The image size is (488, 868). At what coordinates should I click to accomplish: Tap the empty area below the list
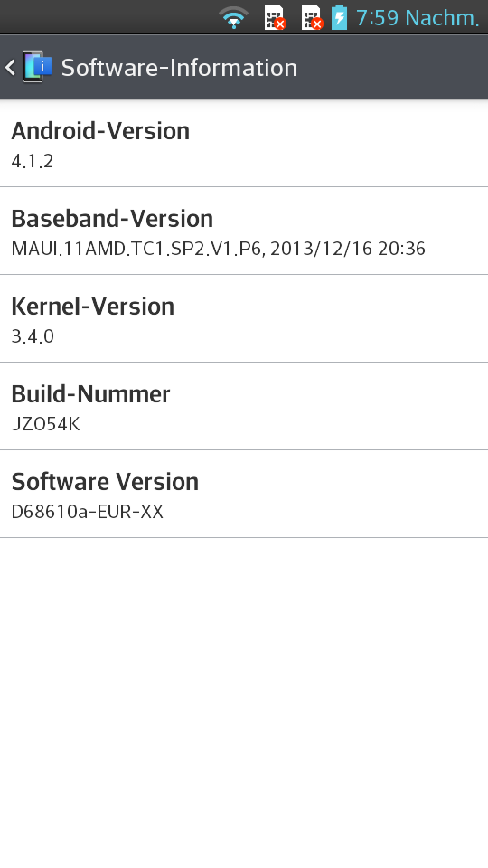point(244,702)
